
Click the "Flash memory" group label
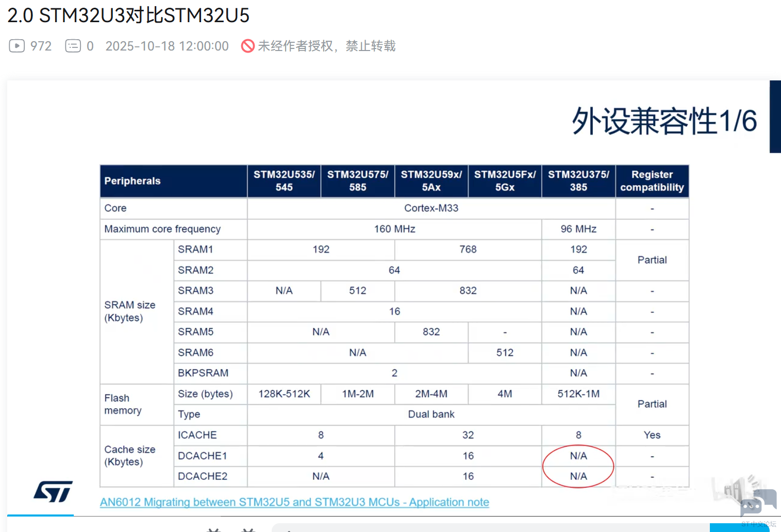tap(123, 404)
